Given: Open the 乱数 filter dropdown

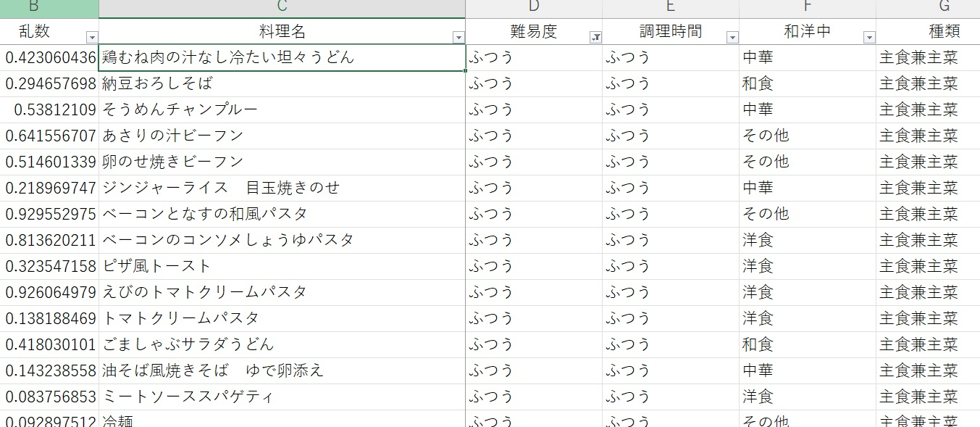Looking at the screenshot, I should pyautogui.click(x=91, y=38).
